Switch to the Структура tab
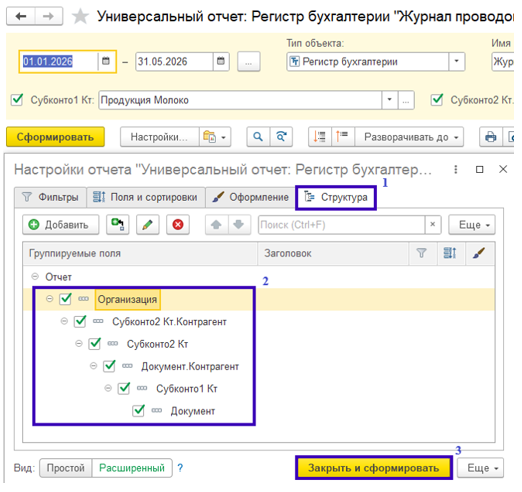This screenshot has height=492, width=522. 336,197
